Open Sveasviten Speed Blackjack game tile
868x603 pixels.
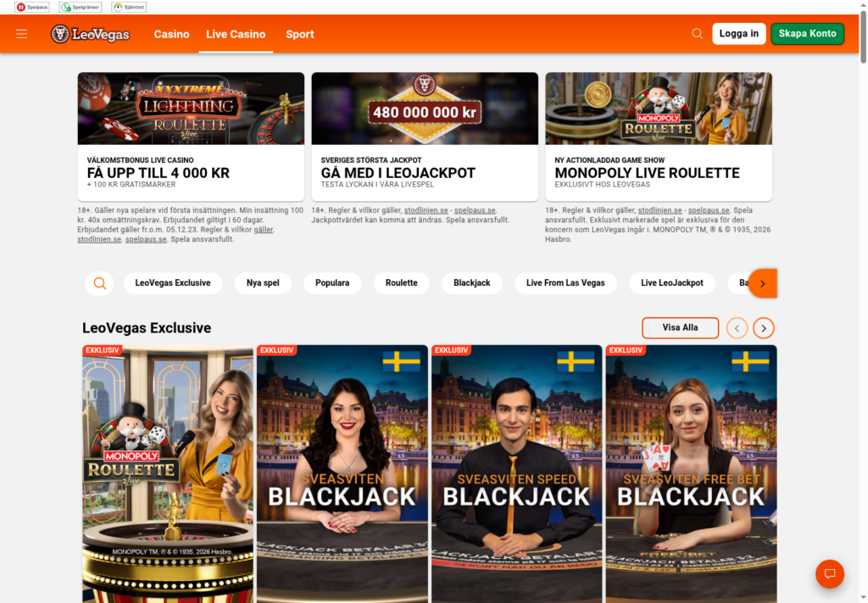coord(516,474)
